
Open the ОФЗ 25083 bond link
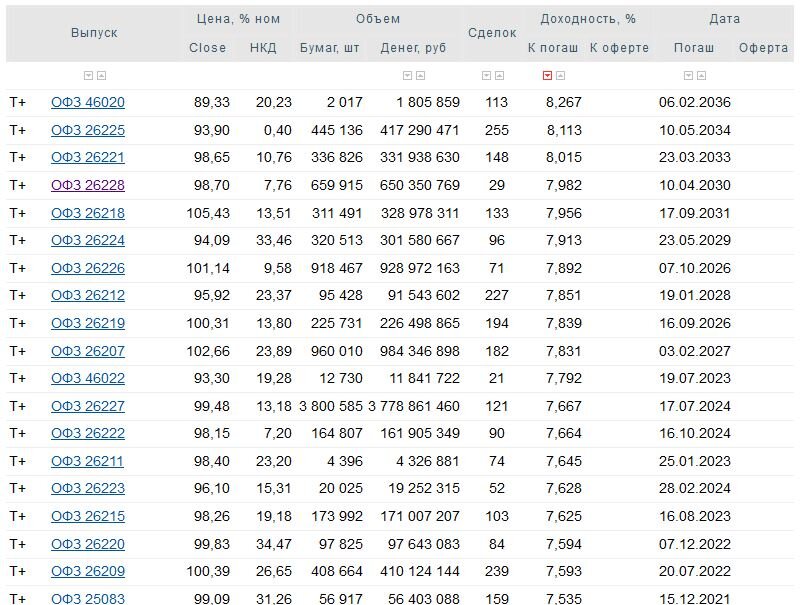click(88, 599)
